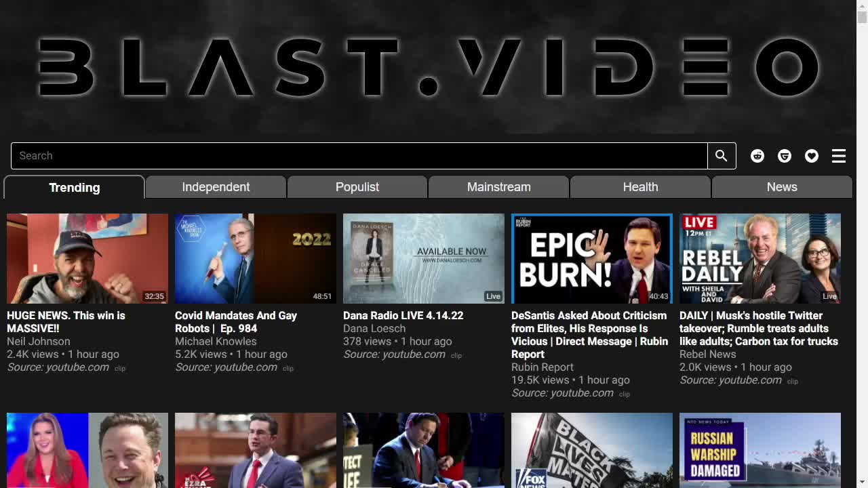
Task: Focus the Search input field
Action: pyautogui.click(x=359, y=156)
